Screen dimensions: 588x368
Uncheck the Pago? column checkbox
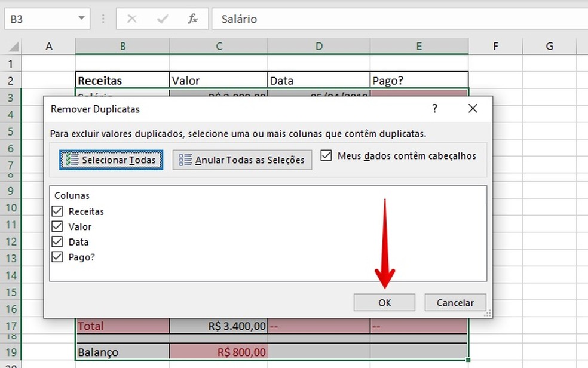click(x=57, y=257)
